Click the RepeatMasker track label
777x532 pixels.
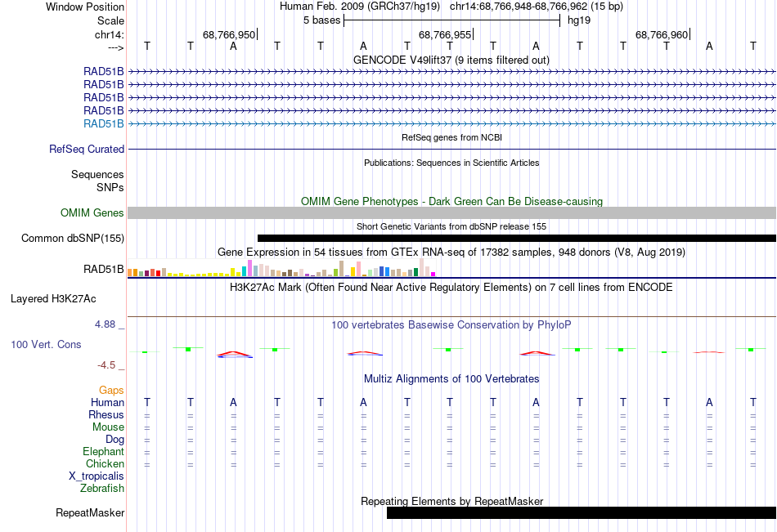pos(90,512)
